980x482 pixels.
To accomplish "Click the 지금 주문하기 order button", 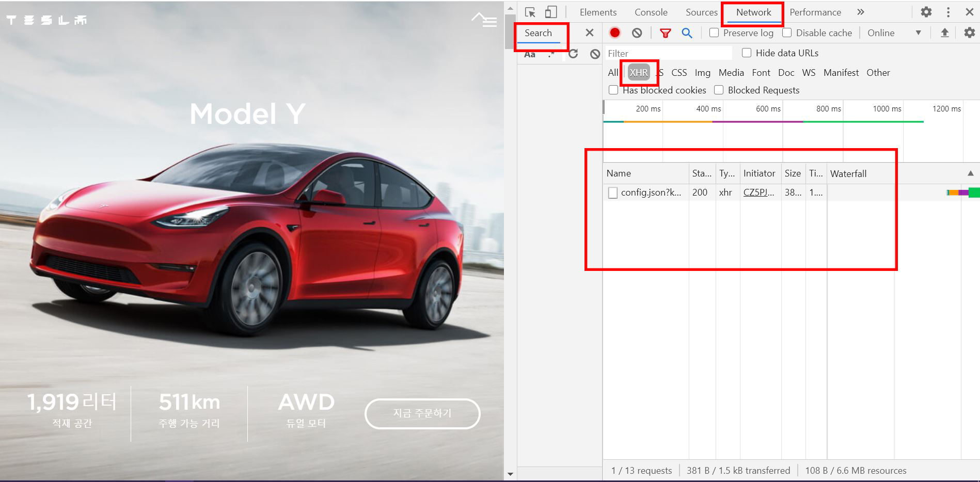I will (x=422, y=413).
